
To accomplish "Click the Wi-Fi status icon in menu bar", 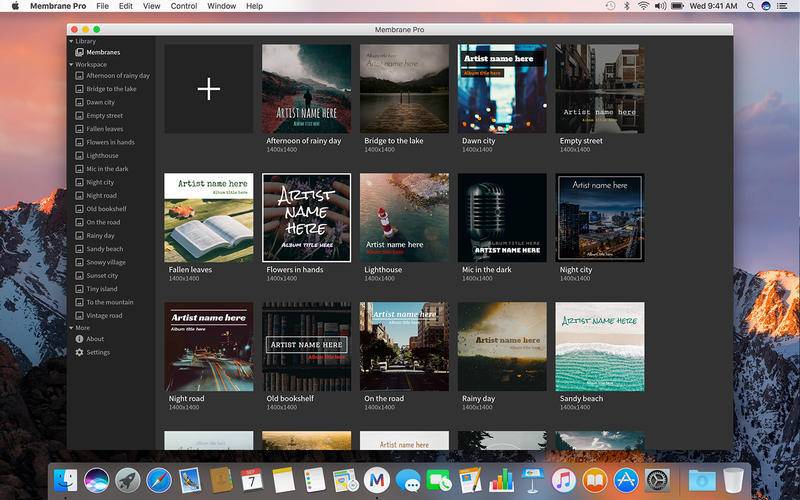I will click(643, 6).
